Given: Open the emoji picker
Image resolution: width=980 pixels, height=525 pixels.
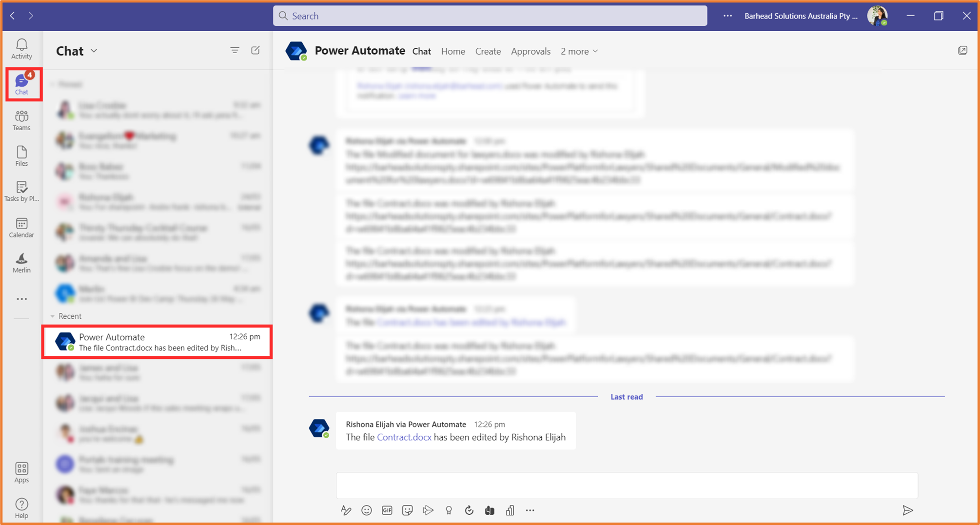Looking at the screenshot, I should click(x=367, y=510).
